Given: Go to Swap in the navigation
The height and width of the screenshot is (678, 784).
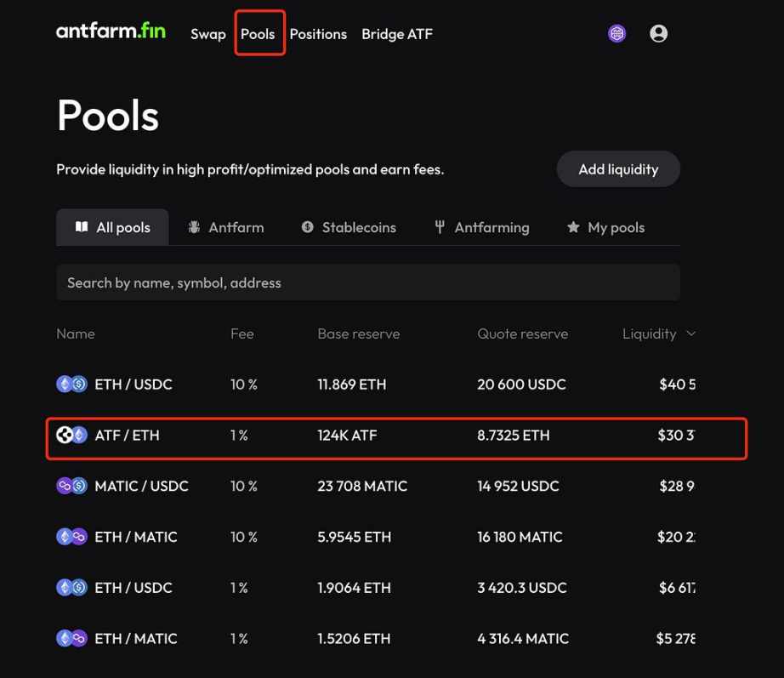Looking at the screenshot, I should (x=208, y=34).
